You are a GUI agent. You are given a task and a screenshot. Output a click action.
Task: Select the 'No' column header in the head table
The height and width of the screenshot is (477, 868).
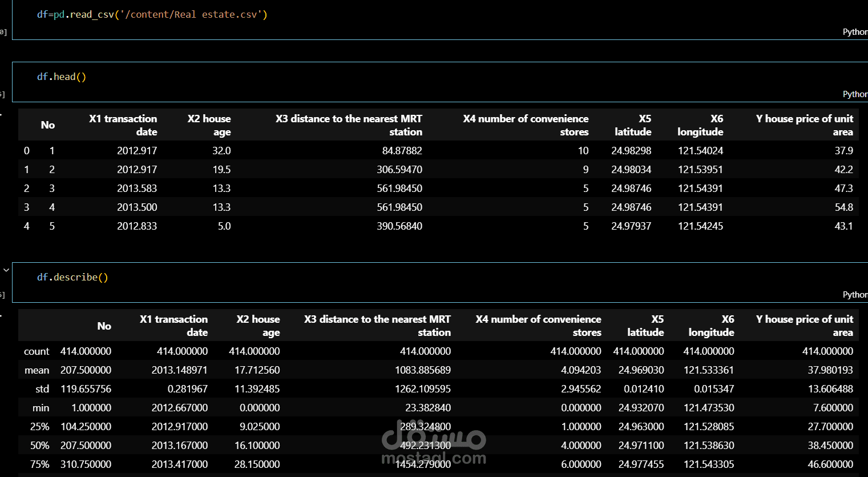48,125
